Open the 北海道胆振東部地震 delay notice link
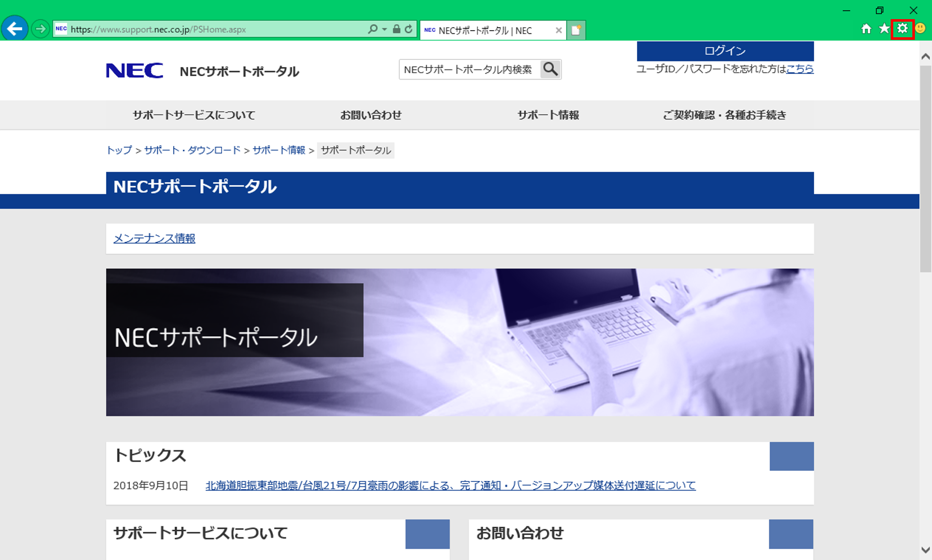 pyautogui.click(x=451, y=485)
